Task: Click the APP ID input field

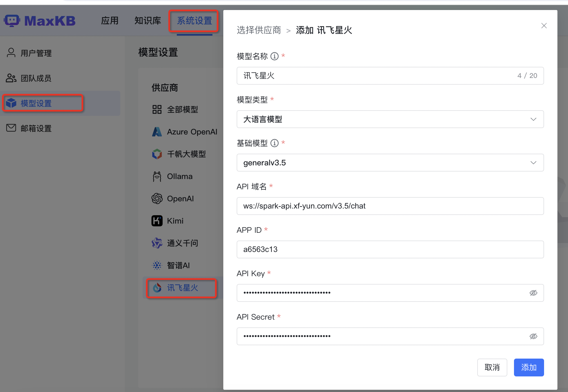Action: (x=390, y=249)
